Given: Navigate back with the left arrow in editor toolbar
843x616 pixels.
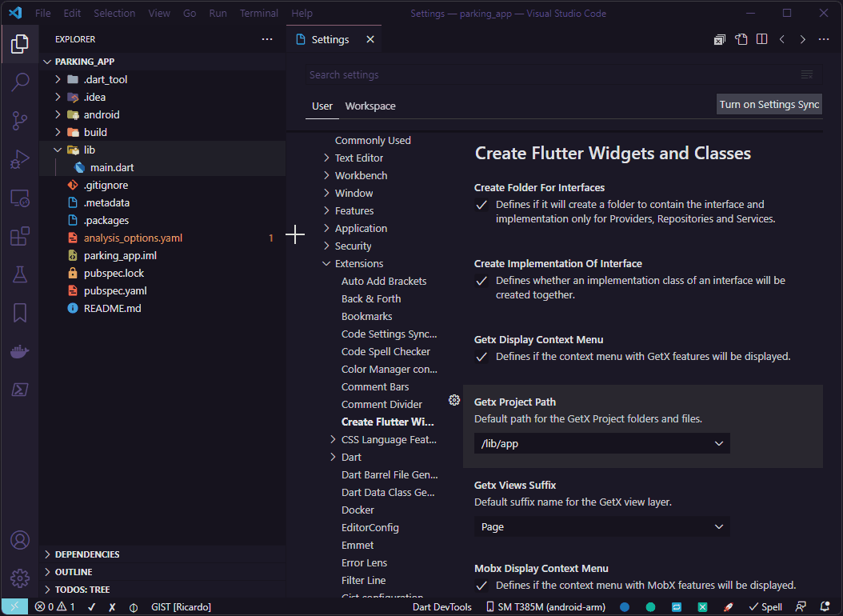Looking at the screenshot, I should [x=782, y=39].
